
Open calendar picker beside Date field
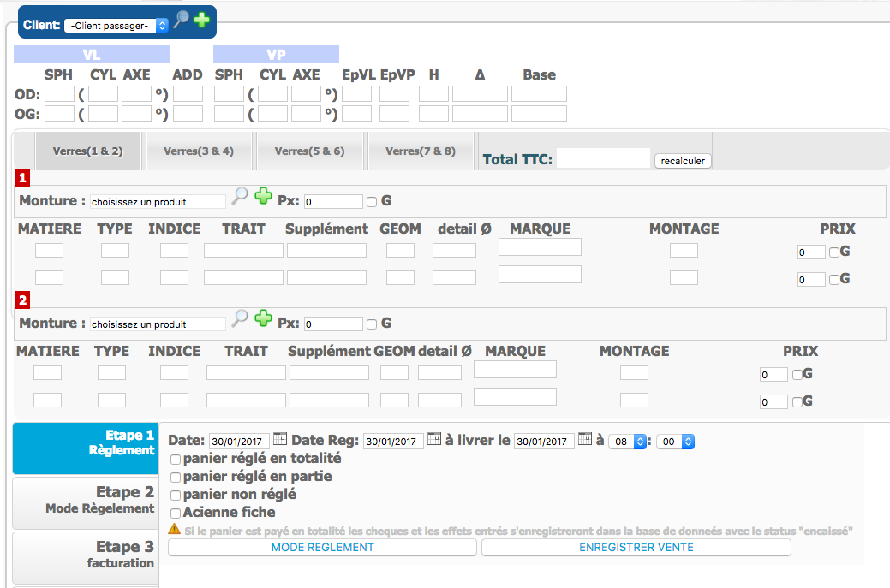[280, 440]
